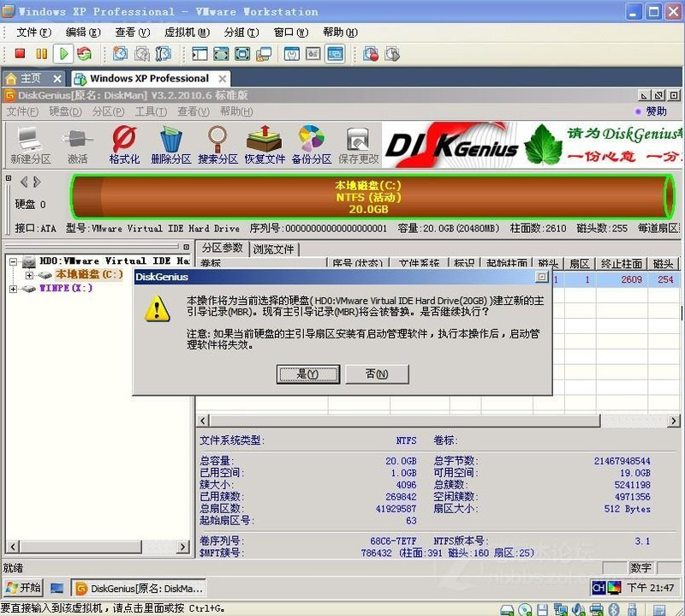Image resolution: width=685 pixels, height=616 pixels.
Task: Click the VMware green play power-on icon
Action: pyautogui.click(x=63, y=54)
